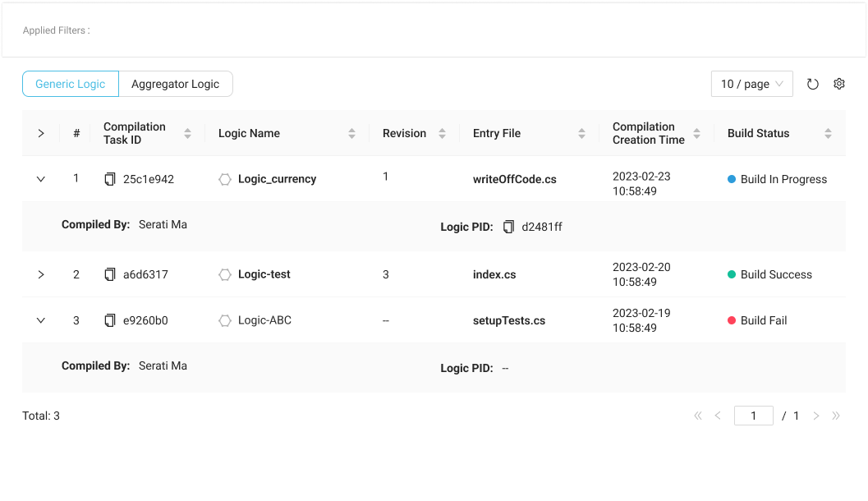868x501 pixels.
Task: Click the refresh table icon
Action: coord(812,84)
